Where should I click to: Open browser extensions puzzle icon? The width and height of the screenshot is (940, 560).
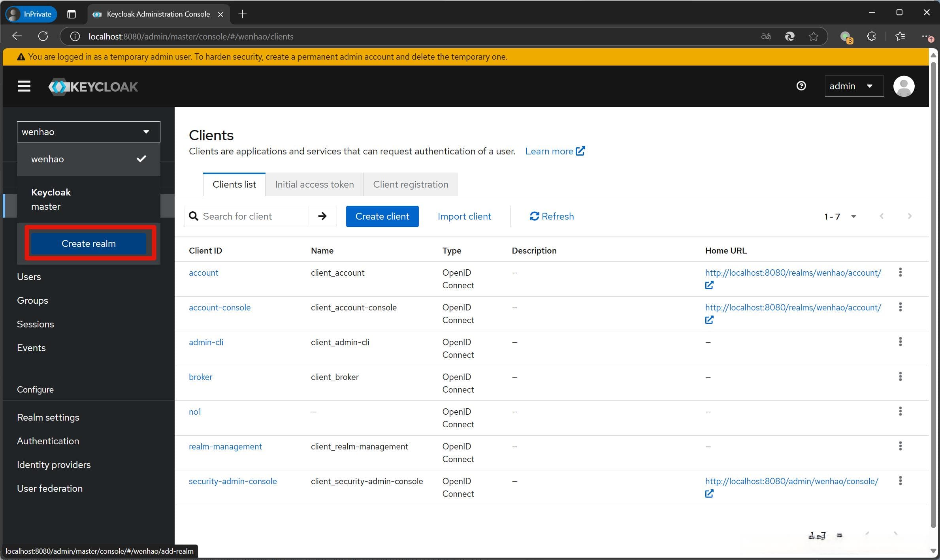pyautogui.click(x=871, y=36)
